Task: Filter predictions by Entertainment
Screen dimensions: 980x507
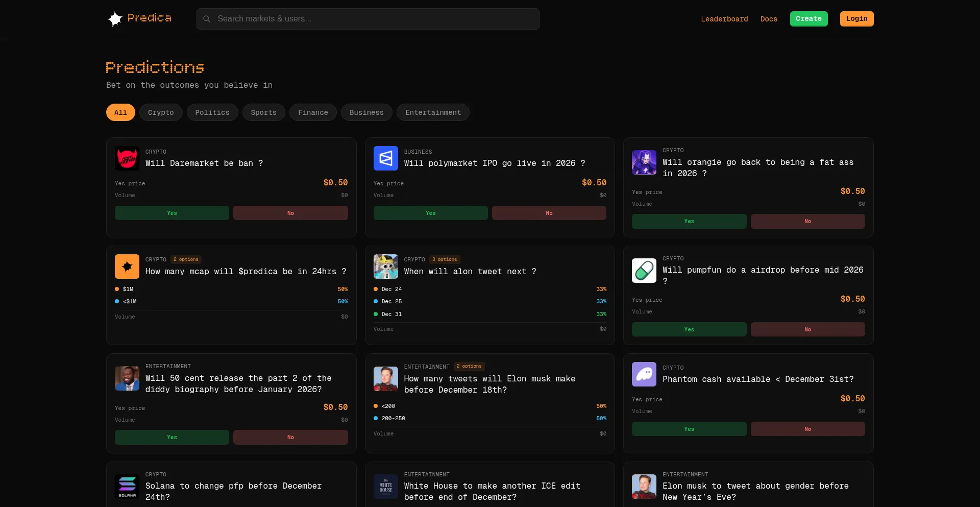Action: pos(433,112)
